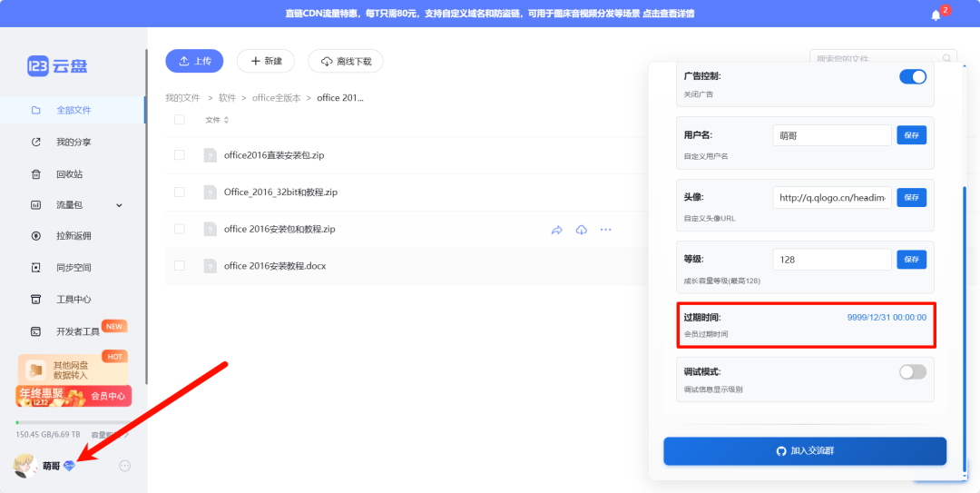Click the username 萌哥 in the sidebar
The image size is (980, 493).
pyautogui.click(x=51, y=466)
